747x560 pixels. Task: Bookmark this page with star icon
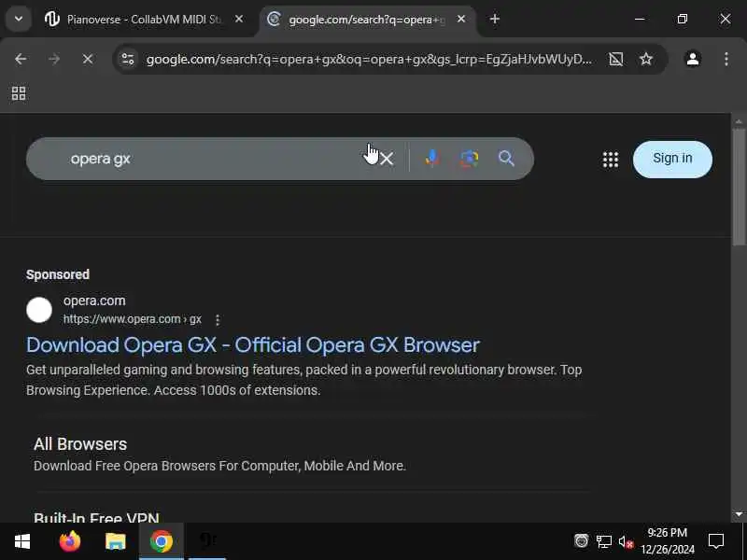(x=646, y=59)
